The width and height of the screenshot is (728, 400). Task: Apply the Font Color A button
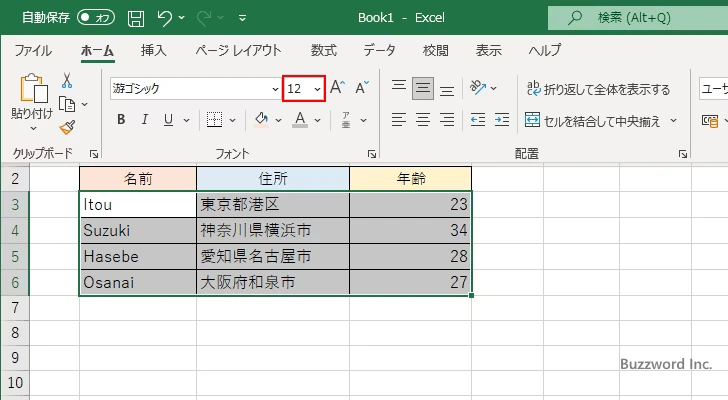[x=300, y=120]
